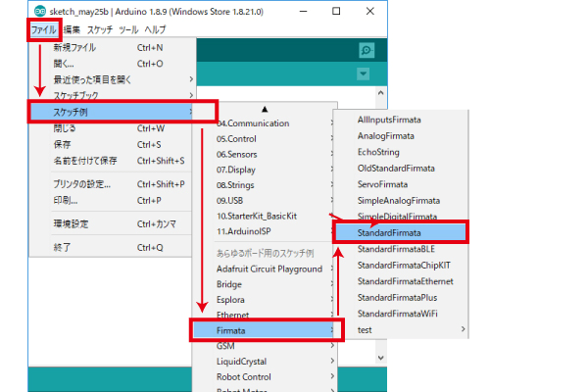This screenshot has height=392, width=588.
Task: Open the EchoString example
Action: point(401,152)
